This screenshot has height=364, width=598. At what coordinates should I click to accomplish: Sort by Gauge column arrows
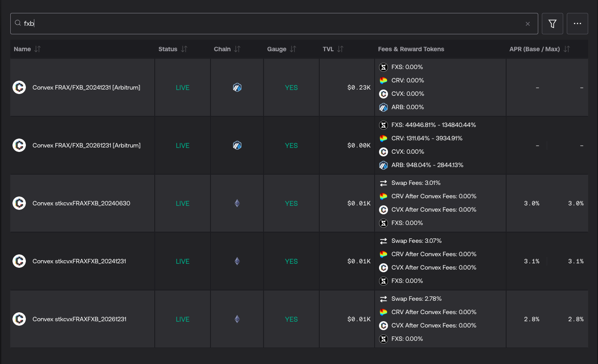pyautogui.click(x=293, y=49)
